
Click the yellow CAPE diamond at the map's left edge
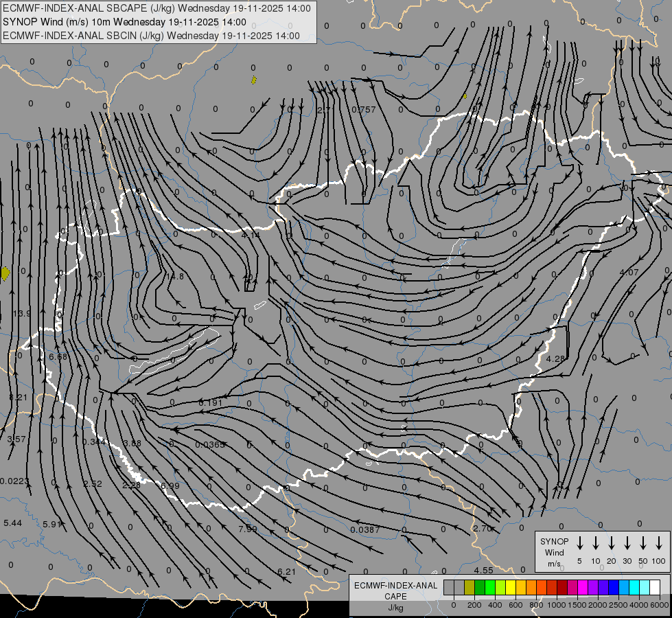tap(5, 273)
